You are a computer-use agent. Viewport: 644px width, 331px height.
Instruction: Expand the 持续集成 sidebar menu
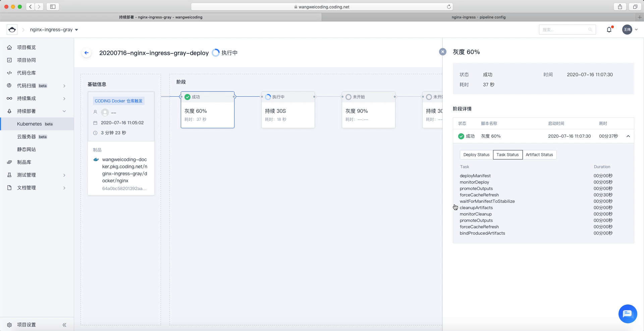tap(37, 98)
